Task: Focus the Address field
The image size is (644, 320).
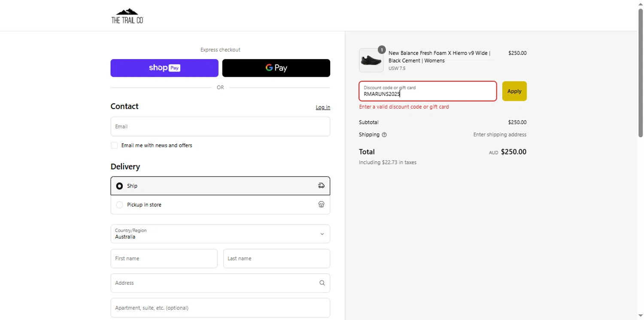Action: coord(220,283)
